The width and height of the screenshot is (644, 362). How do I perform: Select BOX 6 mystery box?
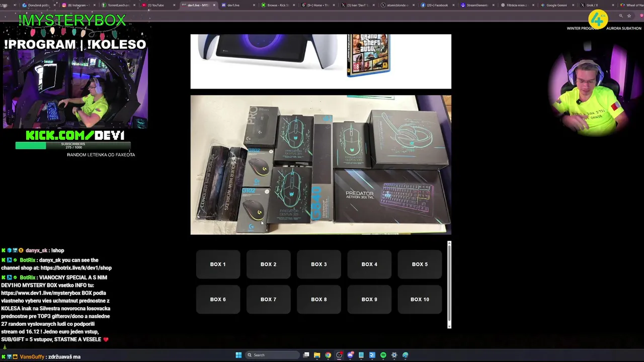click(x=218, y=300)
